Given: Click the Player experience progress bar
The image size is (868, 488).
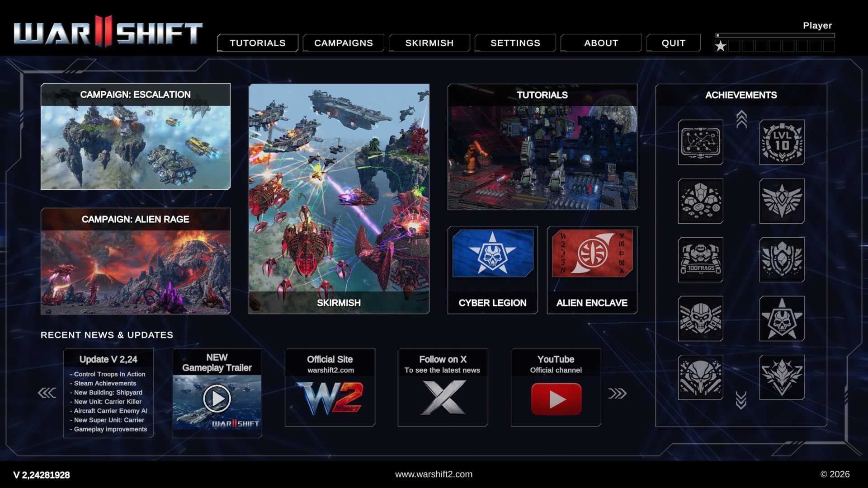Looking at the screenshot, I should click(x=775, y=35).
